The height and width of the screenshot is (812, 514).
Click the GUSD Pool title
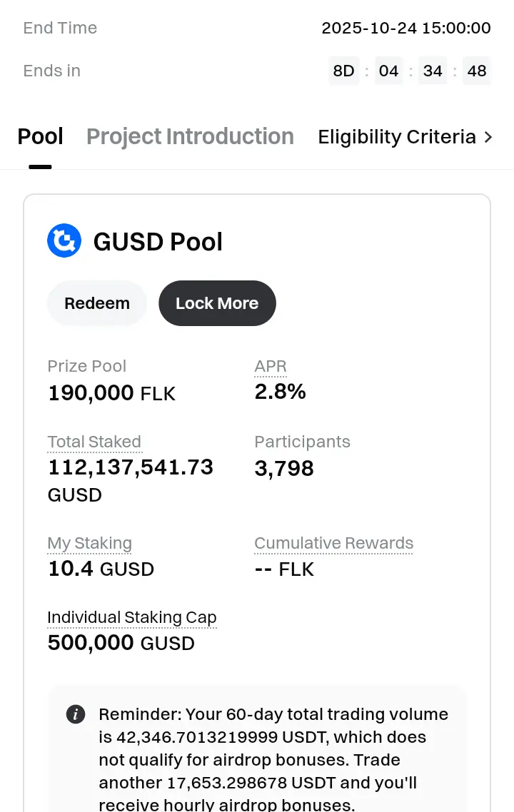[158, 242]
